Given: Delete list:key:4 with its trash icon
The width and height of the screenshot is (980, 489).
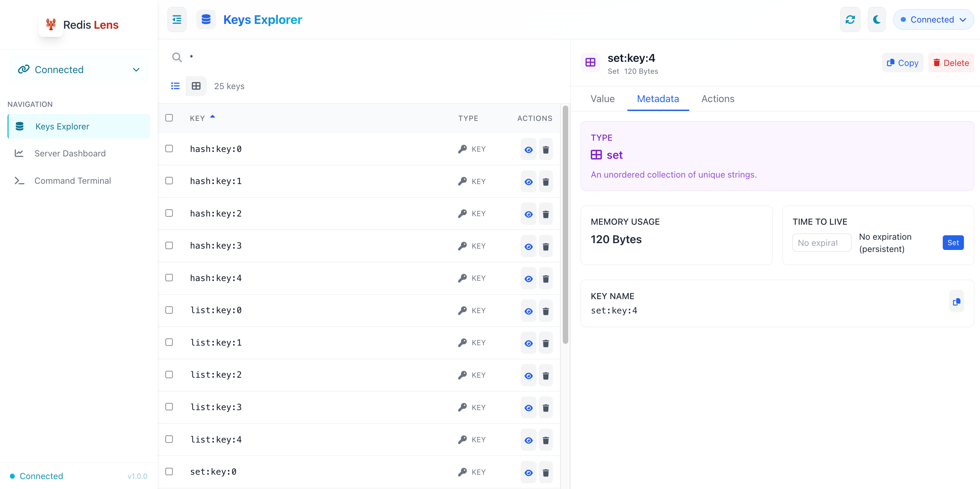Looking at the screenshot, I should (546, 440).
